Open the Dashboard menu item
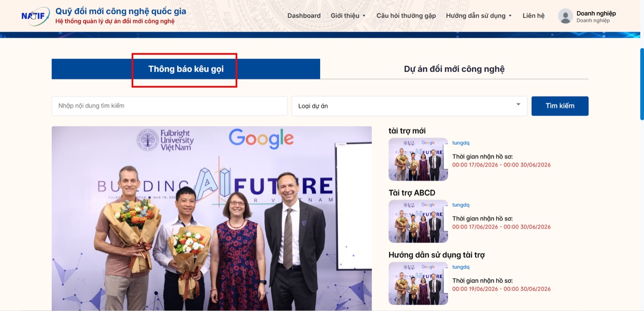The width and height of the screenshot is (644, 311). [x=304, y=16]
